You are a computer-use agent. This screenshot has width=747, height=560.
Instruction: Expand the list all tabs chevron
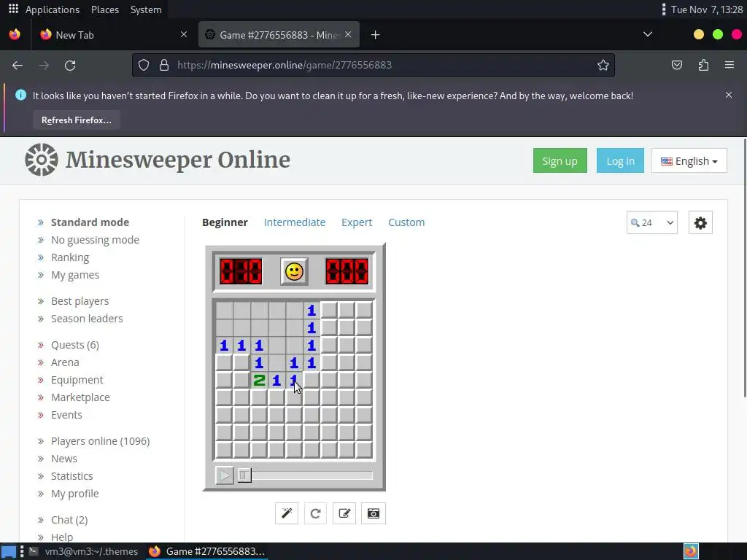(x=648, y=34)
